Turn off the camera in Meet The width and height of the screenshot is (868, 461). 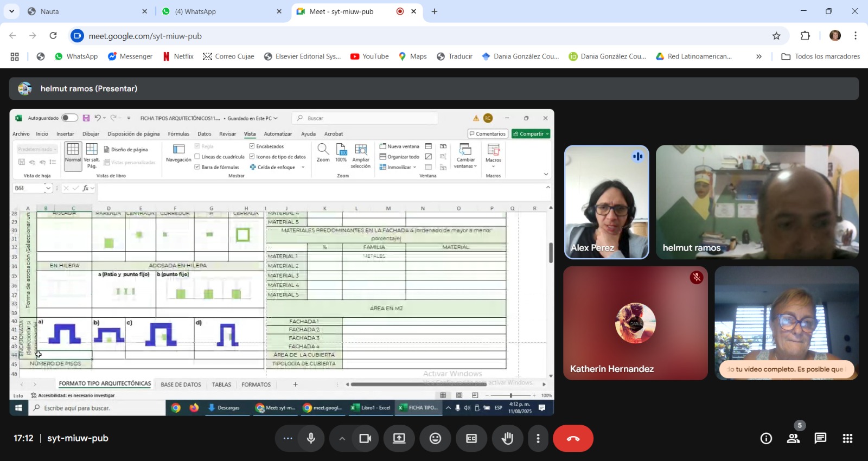click(x=365, y=439)
